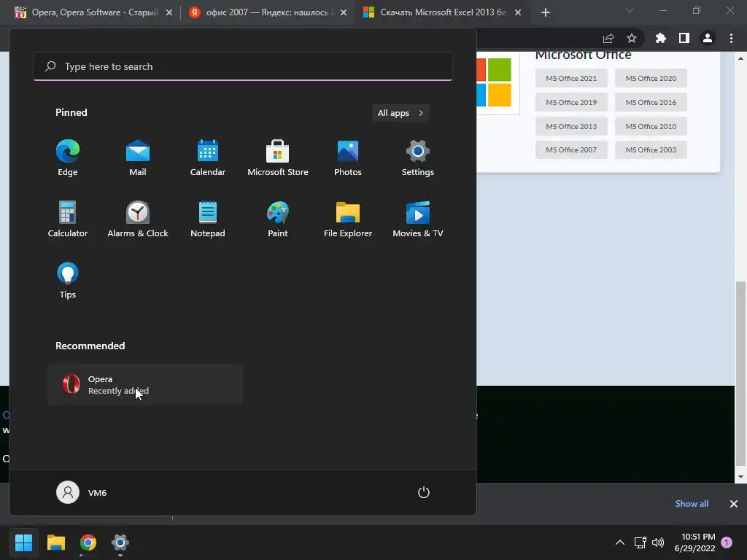Open the volume control in tray
This screenshot has width=747, height=560.
658,542
